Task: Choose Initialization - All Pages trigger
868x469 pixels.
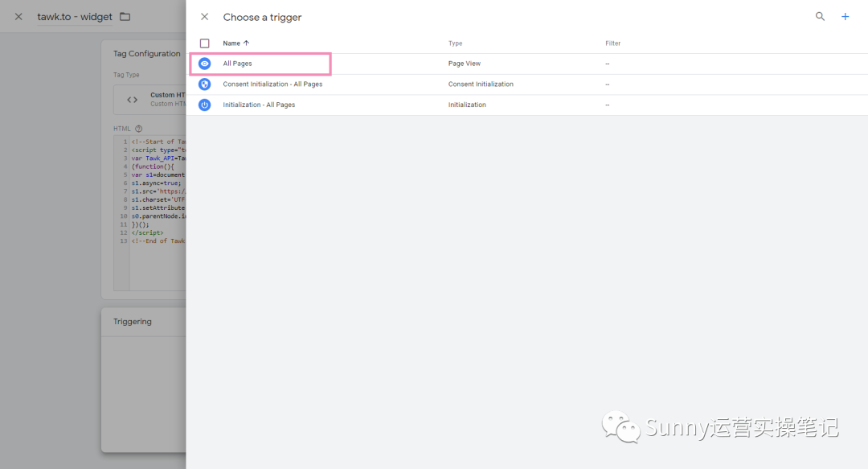Action: tap(259, 105)
